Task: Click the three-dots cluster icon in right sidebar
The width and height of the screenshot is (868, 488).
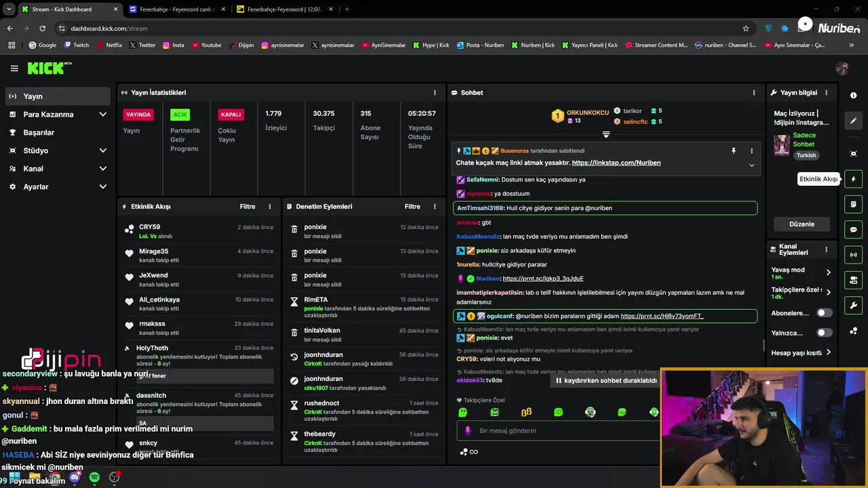Action: click(x=853, y=331)
